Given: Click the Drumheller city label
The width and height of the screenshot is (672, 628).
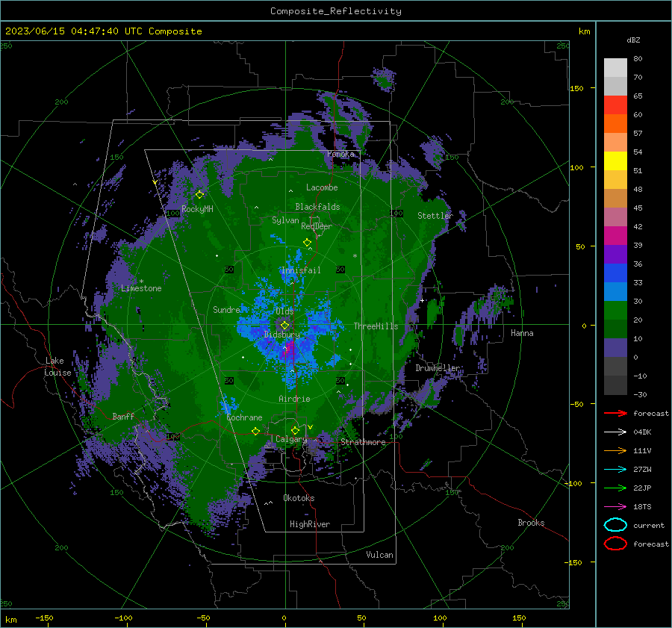Looking at the screenshot, I should tap(438, 368).
